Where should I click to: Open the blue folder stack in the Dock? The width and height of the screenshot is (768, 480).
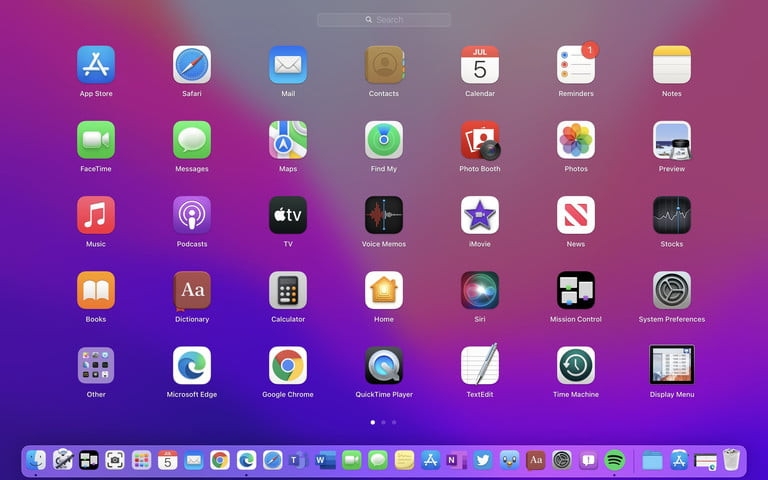652,461
